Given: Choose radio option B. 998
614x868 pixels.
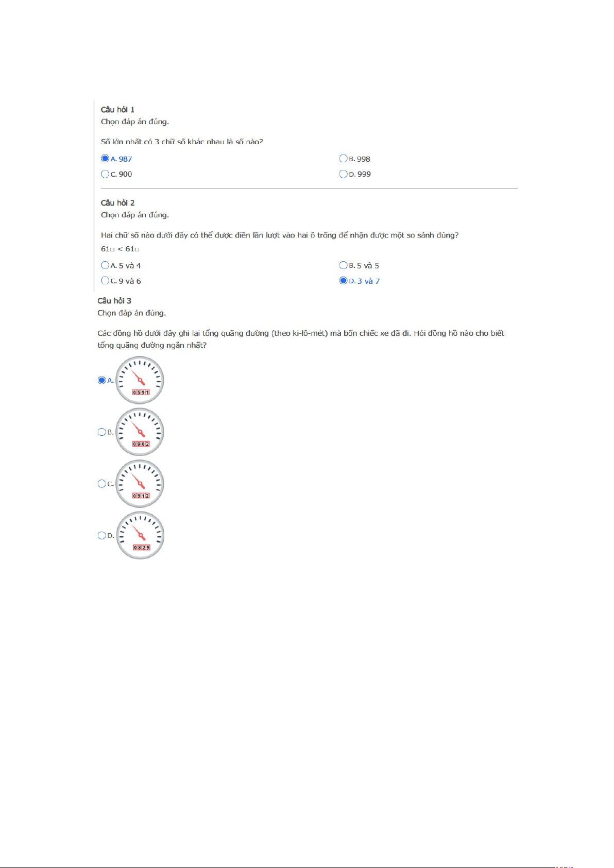Looking at the screenshot, I should tap(343, 159).
